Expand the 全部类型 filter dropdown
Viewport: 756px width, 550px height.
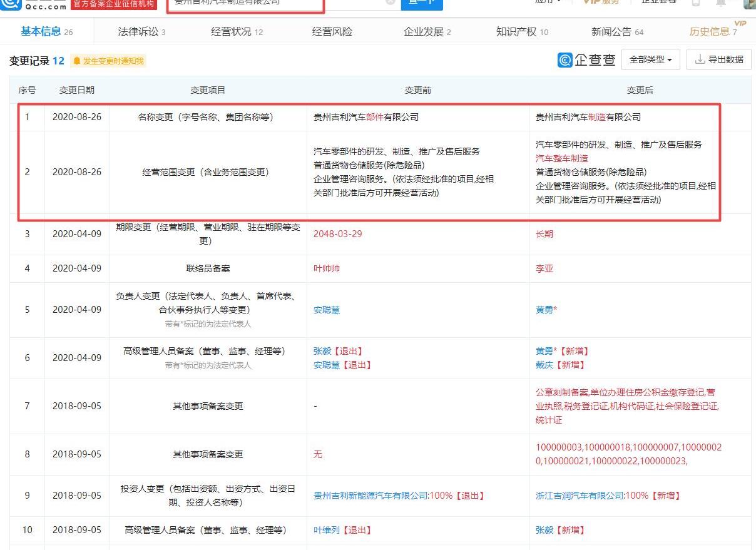[651, 59]
